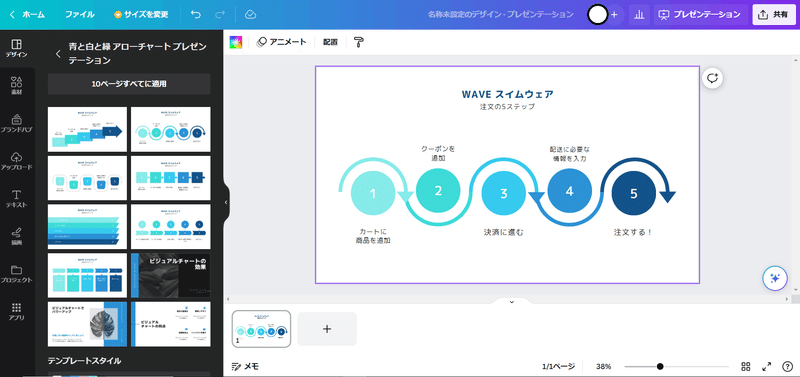The height and width of the screenshot is (377, 800).
Task: Select the leaf photo template thumbnail
Action: click(87, 324)
